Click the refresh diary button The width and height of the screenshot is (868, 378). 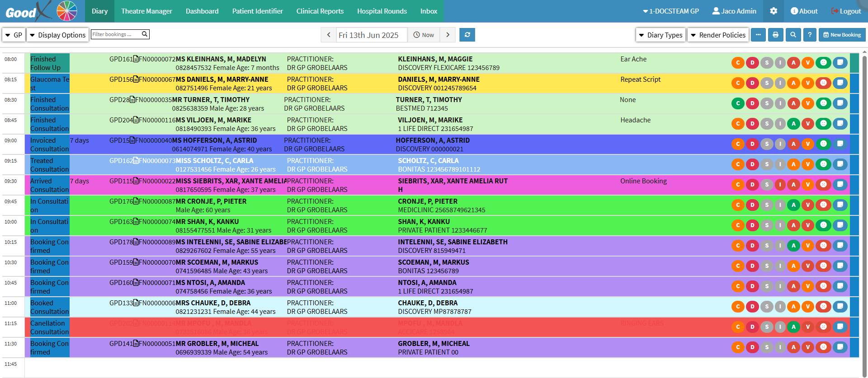click(x=467, y=35)
